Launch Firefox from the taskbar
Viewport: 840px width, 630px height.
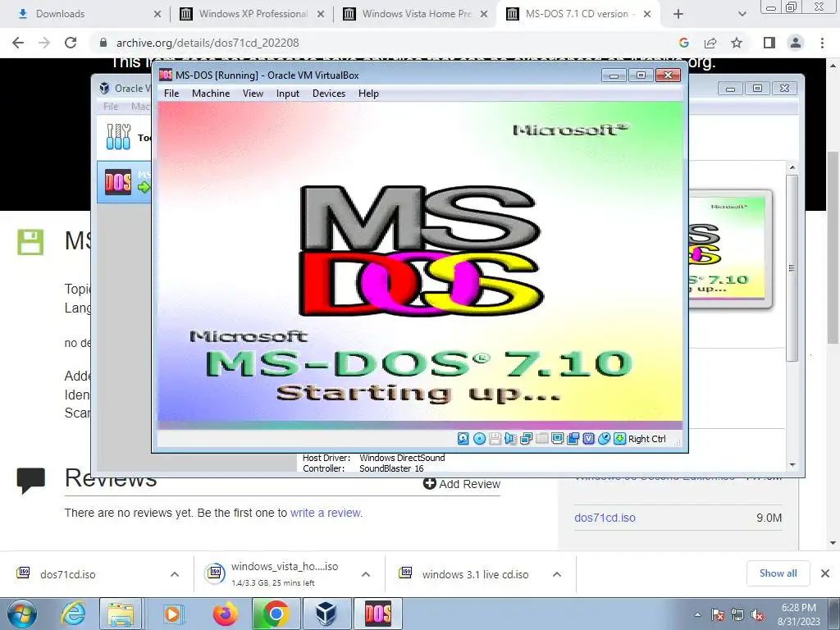point(225,614)
